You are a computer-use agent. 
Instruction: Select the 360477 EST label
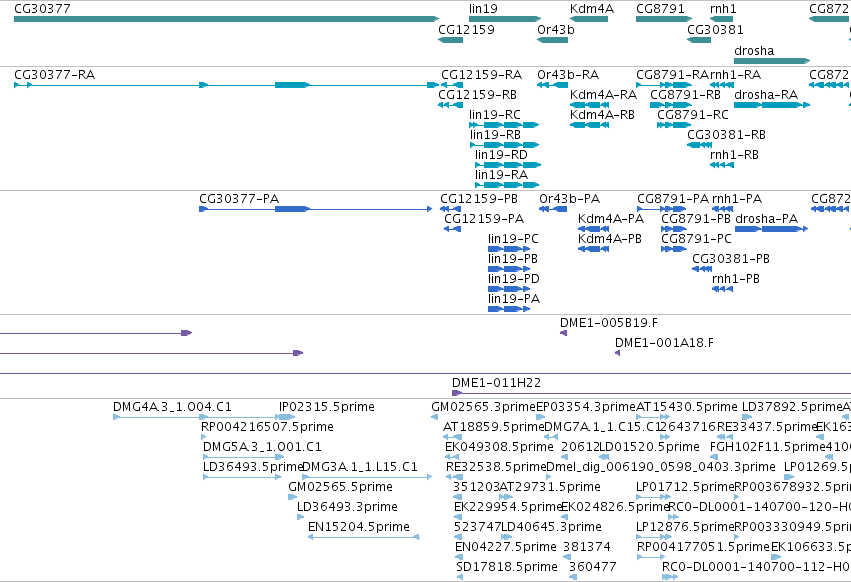[593, 567]
